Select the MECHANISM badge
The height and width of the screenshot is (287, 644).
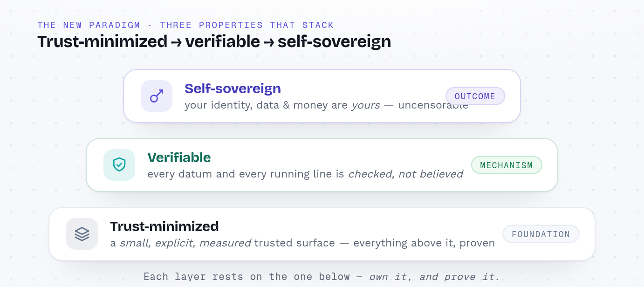click(x=507, y=165)
